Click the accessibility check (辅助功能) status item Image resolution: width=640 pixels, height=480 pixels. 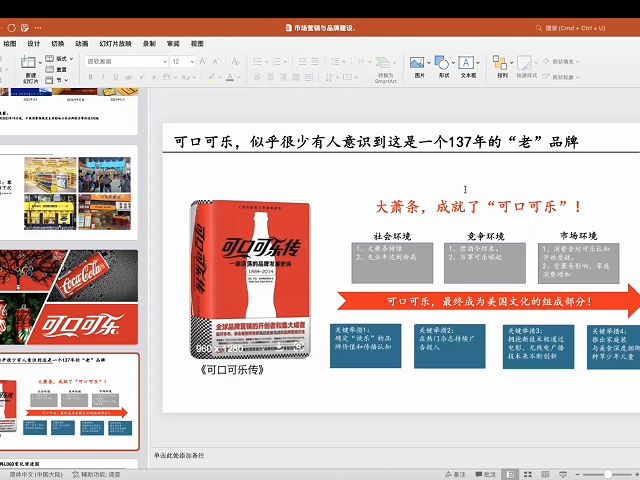[96, 474]
